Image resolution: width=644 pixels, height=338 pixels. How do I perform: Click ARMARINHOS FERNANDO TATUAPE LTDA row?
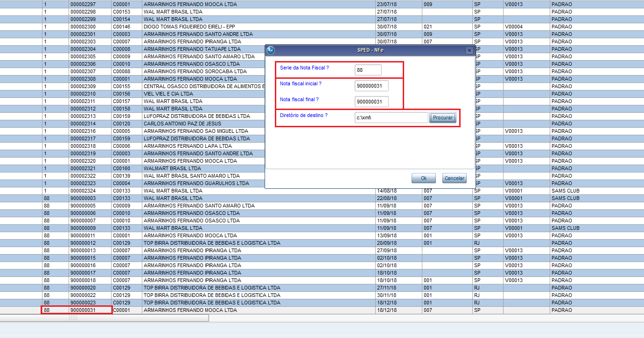pos(322,49)
